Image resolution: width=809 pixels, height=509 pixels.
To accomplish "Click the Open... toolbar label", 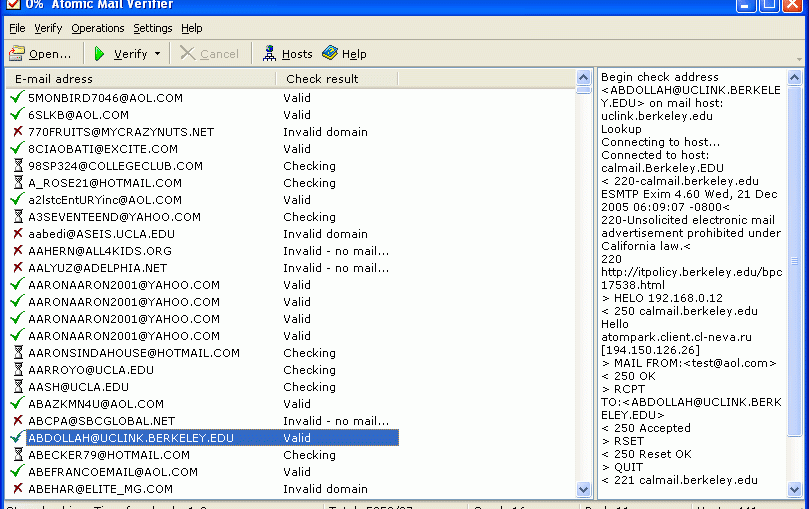I will pos(50,54).
